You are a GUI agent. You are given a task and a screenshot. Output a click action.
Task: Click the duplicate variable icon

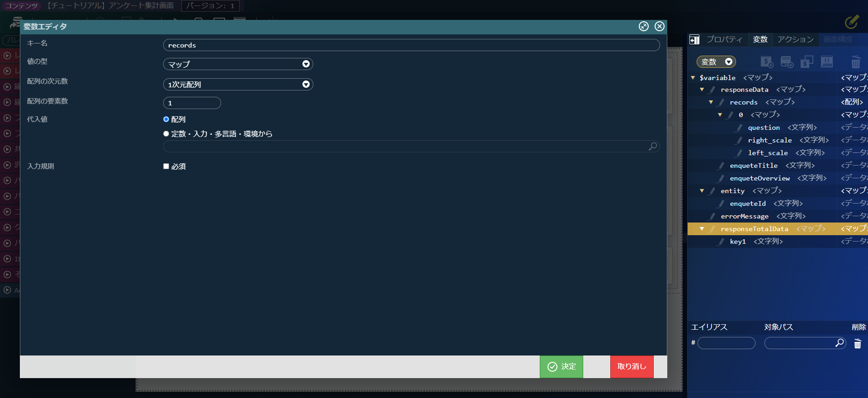click(807, 62)
